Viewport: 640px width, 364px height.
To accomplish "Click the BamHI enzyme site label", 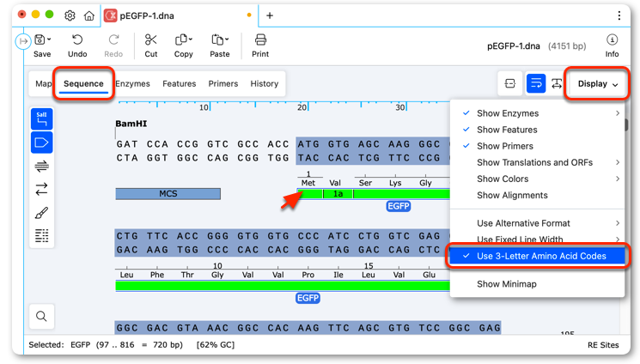I will click(x=131, y=124).
